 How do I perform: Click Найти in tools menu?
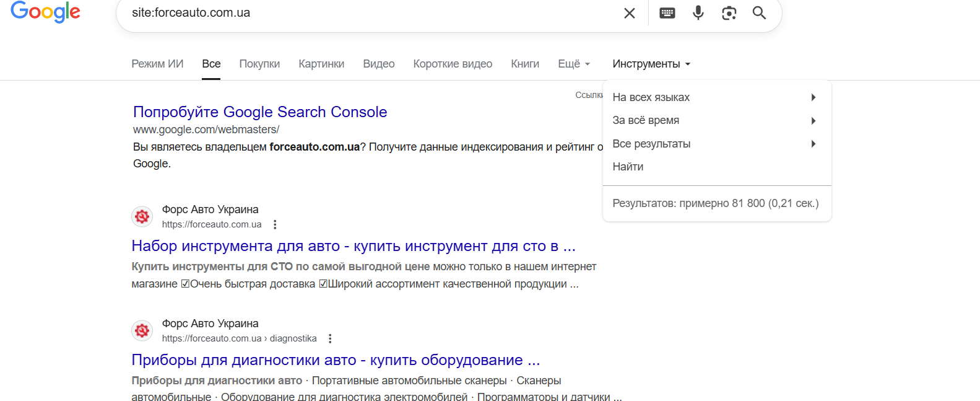coord(628,167)
